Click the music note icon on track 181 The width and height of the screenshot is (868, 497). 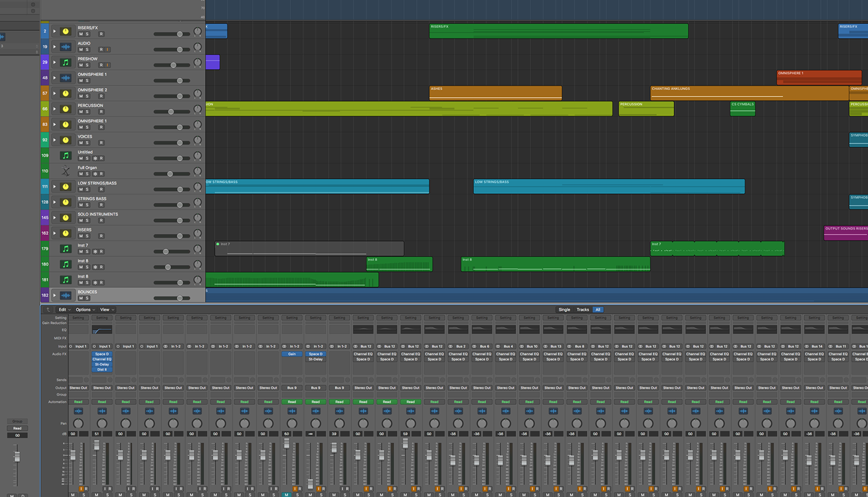coord(65,280)
